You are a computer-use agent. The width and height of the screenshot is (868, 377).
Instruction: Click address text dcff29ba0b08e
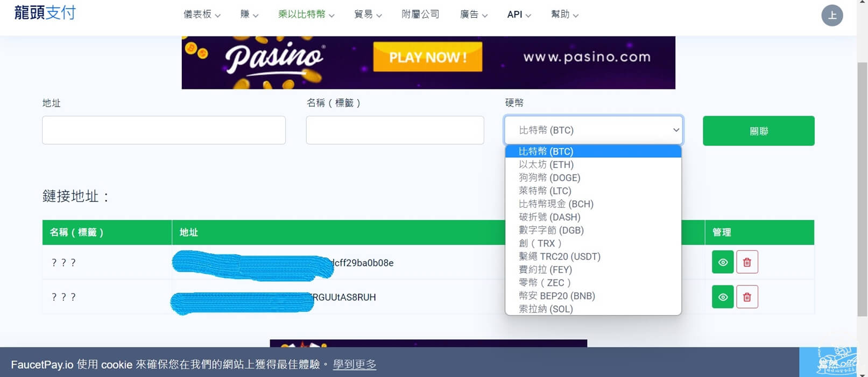[x=363, y=263]
